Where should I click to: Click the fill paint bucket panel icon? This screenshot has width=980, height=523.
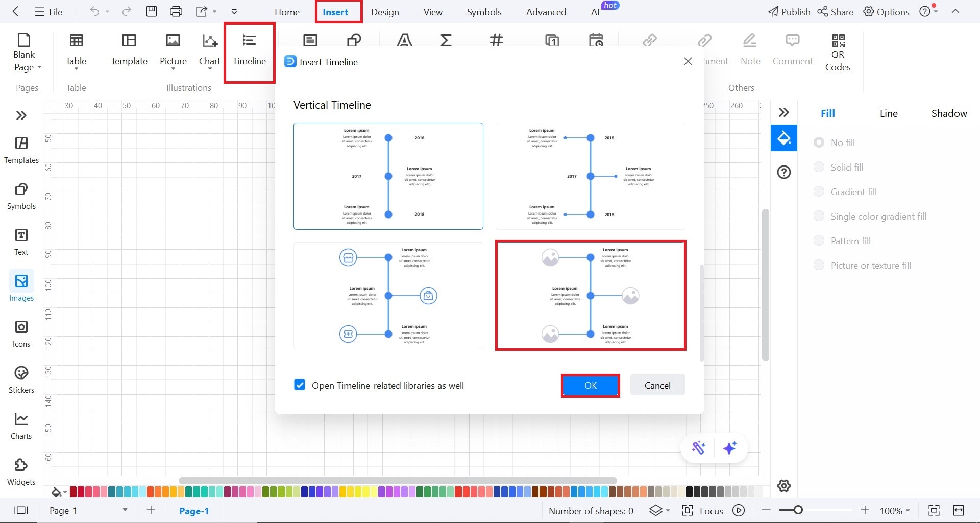click(784, 138)
